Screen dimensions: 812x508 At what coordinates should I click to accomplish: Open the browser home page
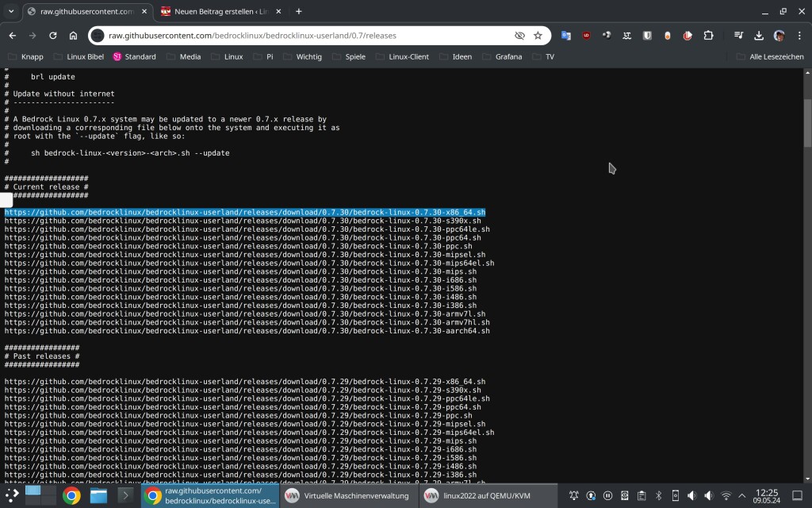(x=73, y=35)
